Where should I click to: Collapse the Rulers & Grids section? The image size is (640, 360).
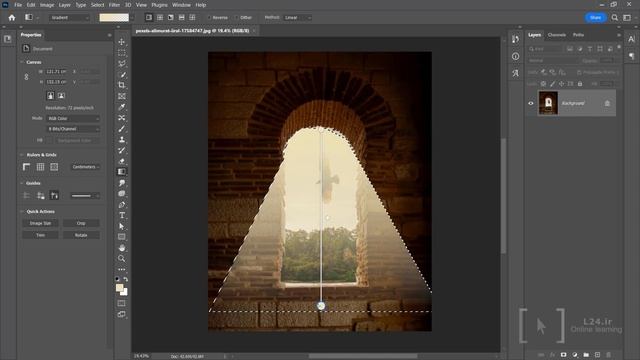[22, 155]
